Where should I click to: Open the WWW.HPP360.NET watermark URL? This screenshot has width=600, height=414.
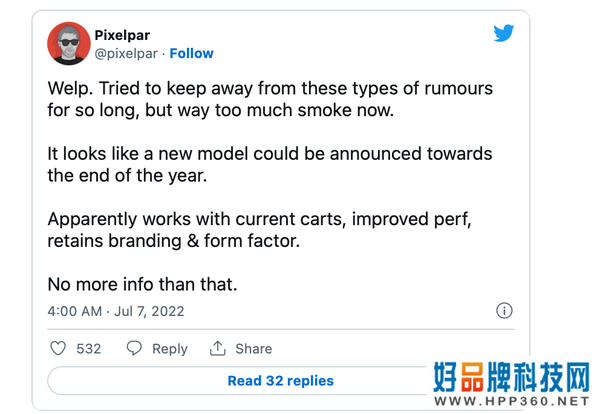512,401
